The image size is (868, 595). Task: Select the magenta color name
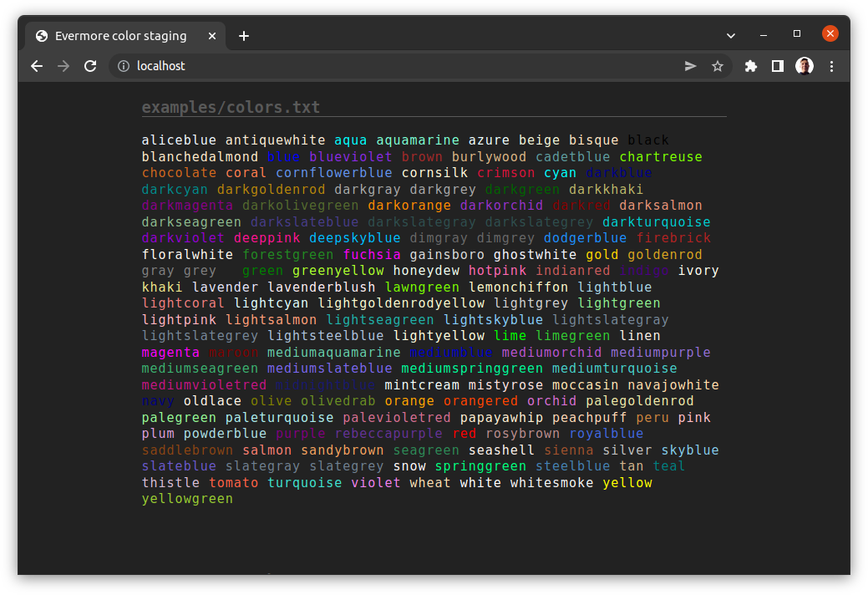(170, 352)
